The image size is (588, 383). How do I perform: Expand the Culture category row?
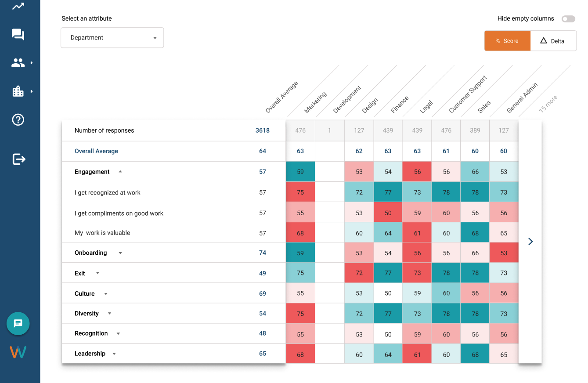pyautogui.click(x=106, y=294)
